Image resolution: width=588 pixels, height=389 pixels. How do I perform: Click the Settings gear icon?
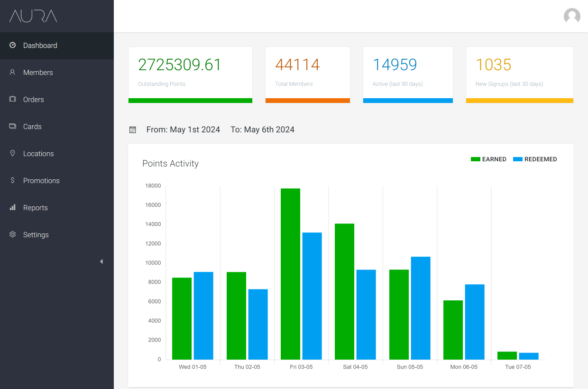13,234
